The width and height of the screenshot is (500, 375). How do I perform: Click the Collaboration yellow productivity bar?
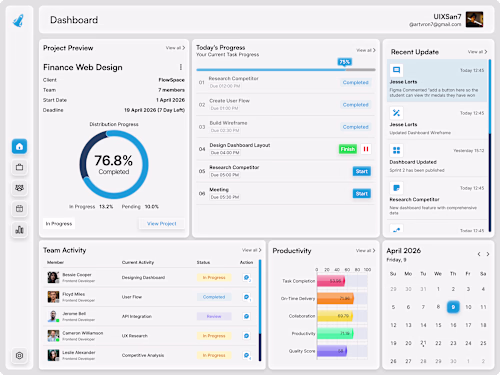(x=335, y=316)
